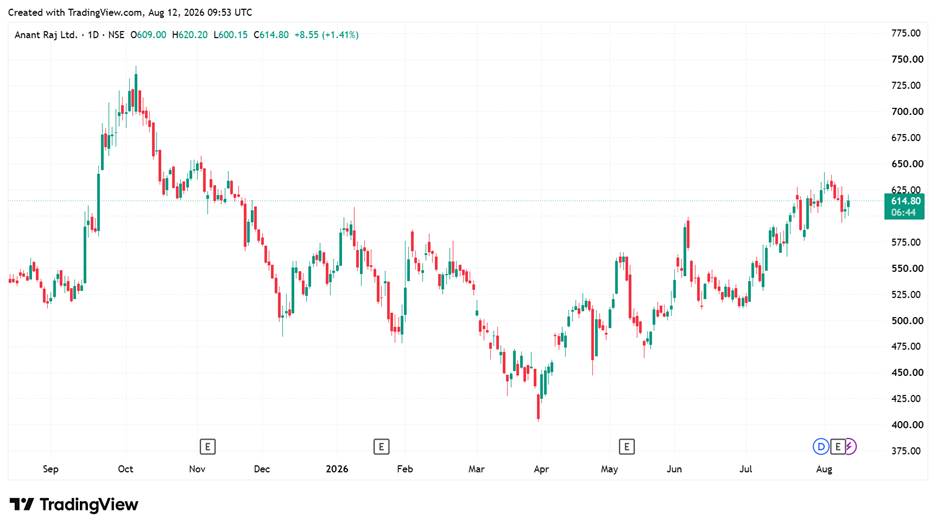
Task: Click the open value O609.00
Action: coord(149,35)
